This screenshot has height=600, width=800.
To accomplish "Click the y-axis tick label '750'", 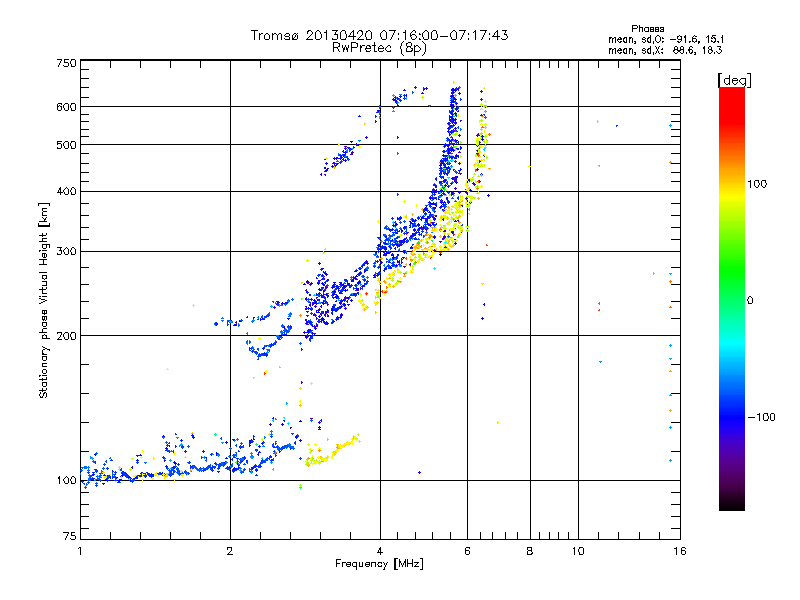I will click(66, 63).
